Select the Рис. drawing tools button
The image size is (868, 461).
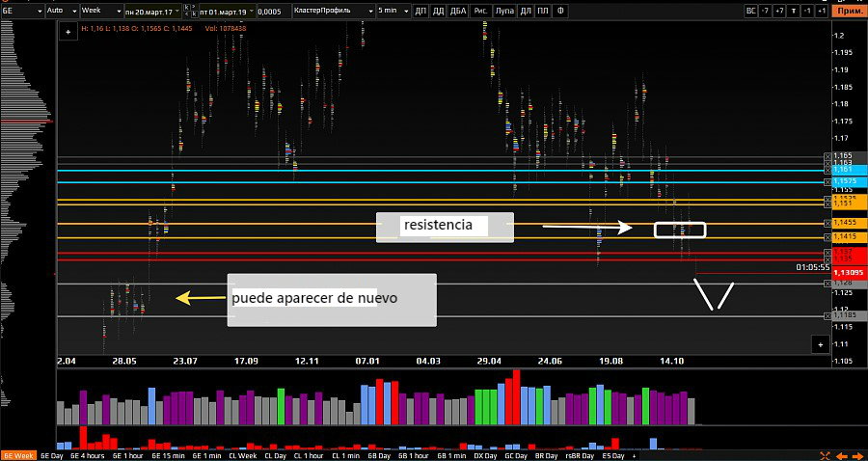480,11
